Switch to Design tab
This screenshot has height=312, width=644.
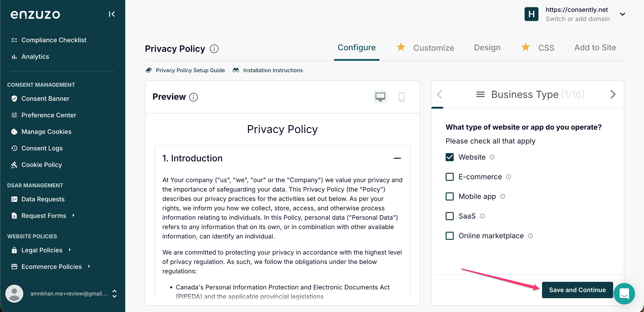pyautogui.click(x=487, y=47)
